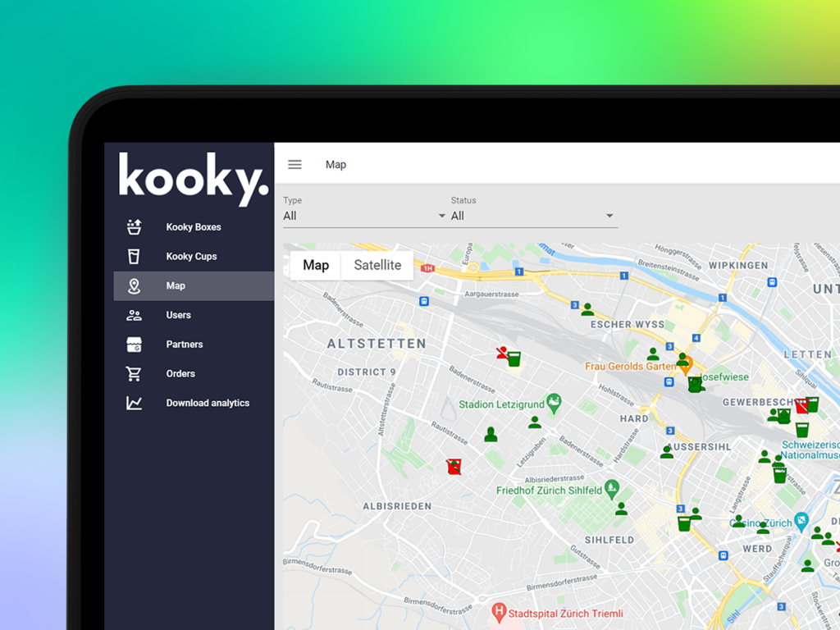Click the orange Frau Gerolds Garten pin
This screenshot has height=630, width=840.
tap(687, 365)
